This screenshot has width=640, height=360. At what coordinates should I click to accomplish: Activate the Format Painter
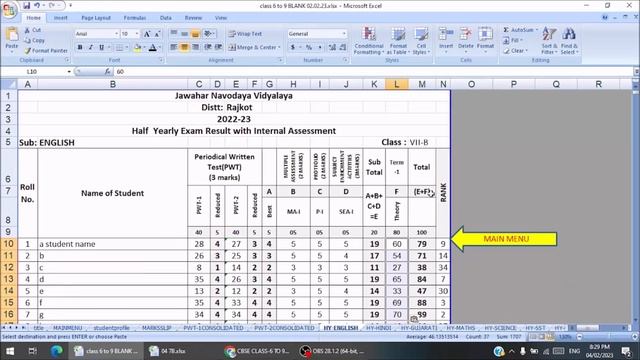(x=46, y=51)
